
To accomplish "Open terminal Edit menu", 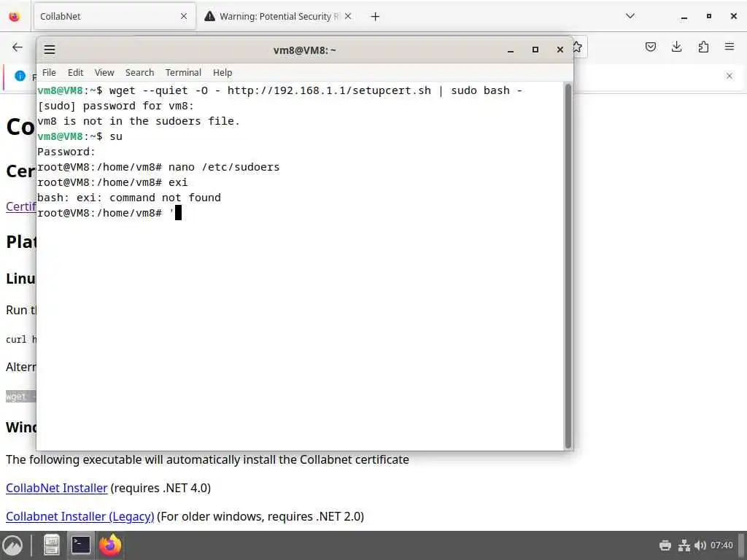I will pyautogui.click(x=75, y=72).
